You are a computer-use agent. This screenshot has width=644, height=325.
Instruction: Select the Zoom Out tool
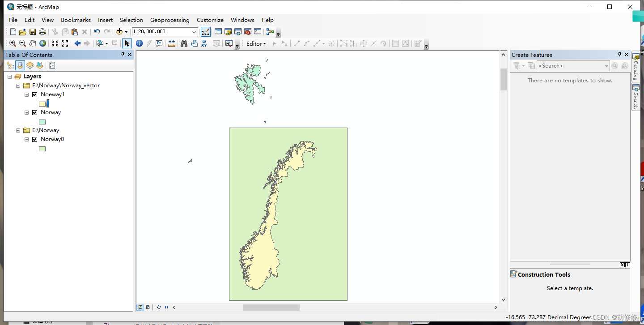(22, 43)
